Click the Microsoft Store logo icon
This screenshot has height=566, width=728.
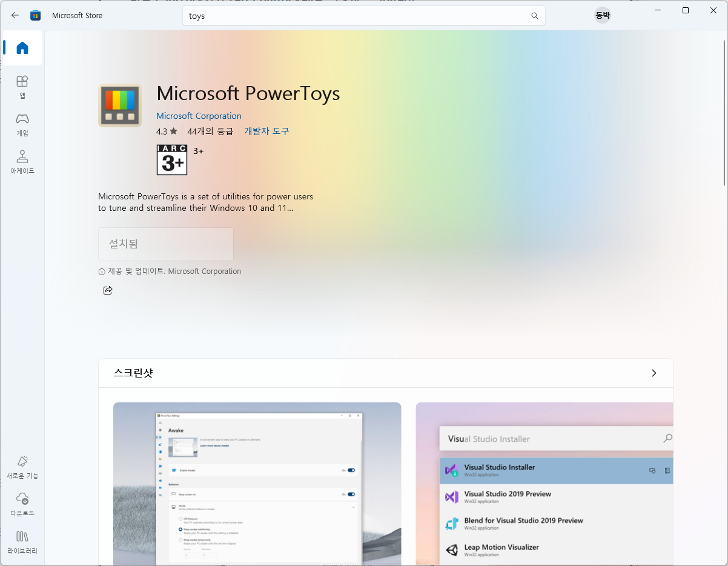(x=36, y=16)
